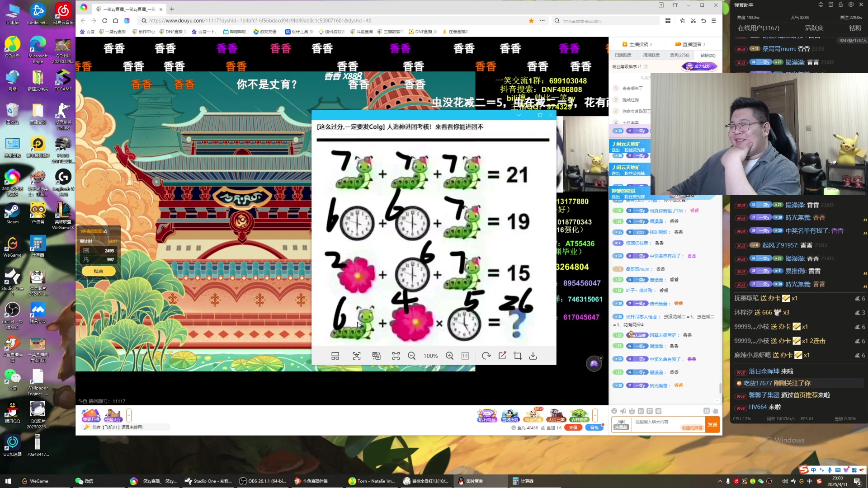Go to browser home page
Screen dimensions: 868x488
[x=116, y=21]
